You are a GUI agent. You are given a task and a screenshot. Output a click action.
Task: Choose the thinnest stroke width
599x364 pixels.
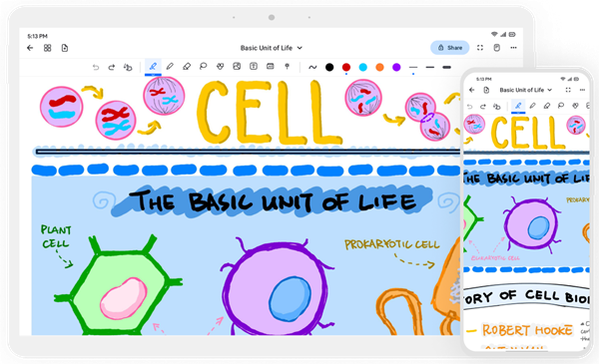coord(413,67)
